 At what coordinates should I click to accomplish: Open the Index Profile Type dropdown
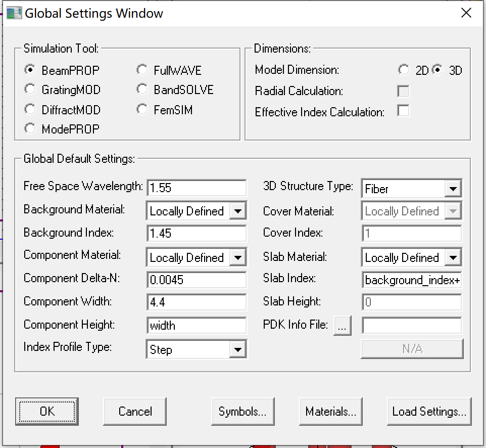point(237,349)
